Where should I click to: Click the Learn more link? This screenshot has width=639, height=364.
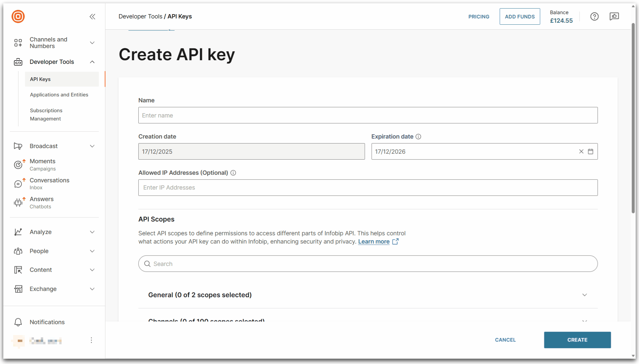point(374,241)
